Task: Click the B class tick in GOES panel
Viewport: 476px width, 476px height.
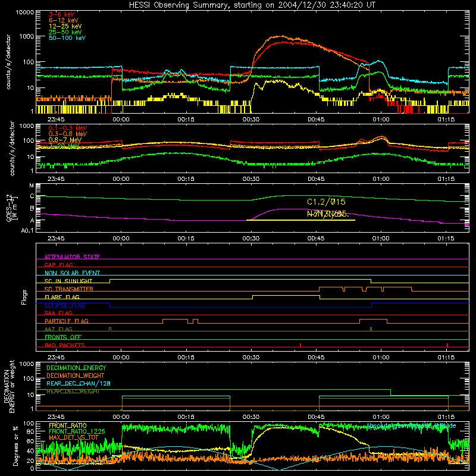Action: pos(32,209)
